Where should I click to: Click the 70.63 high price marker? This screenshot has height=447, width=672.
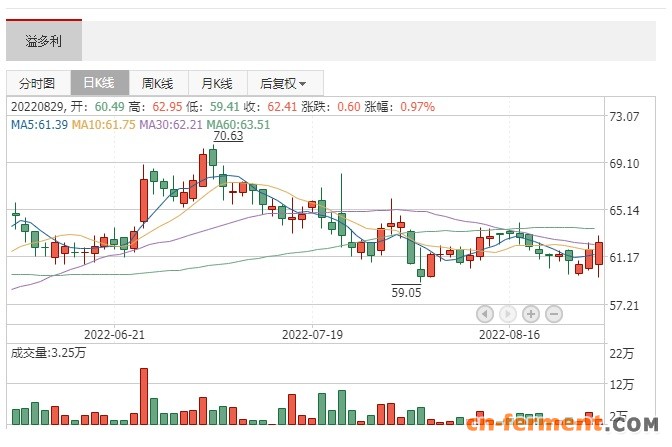pyautogui.click(x=228, y=136)
